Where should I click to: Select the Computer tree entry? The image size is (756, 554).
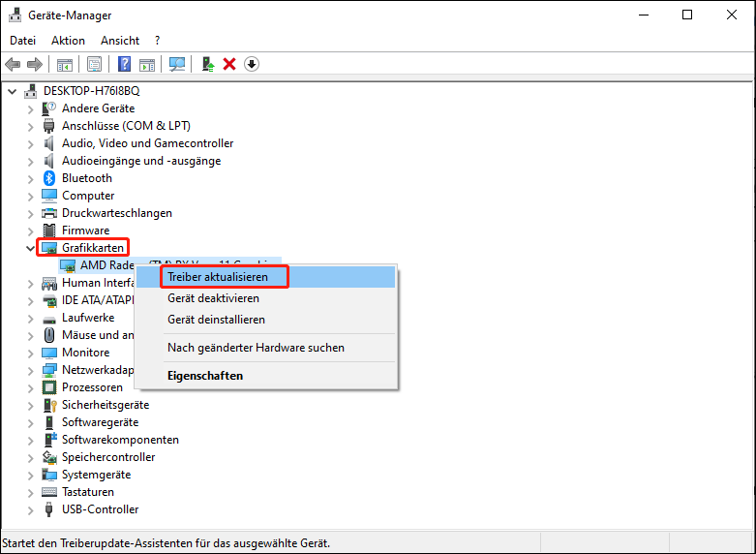click(88, 196)
